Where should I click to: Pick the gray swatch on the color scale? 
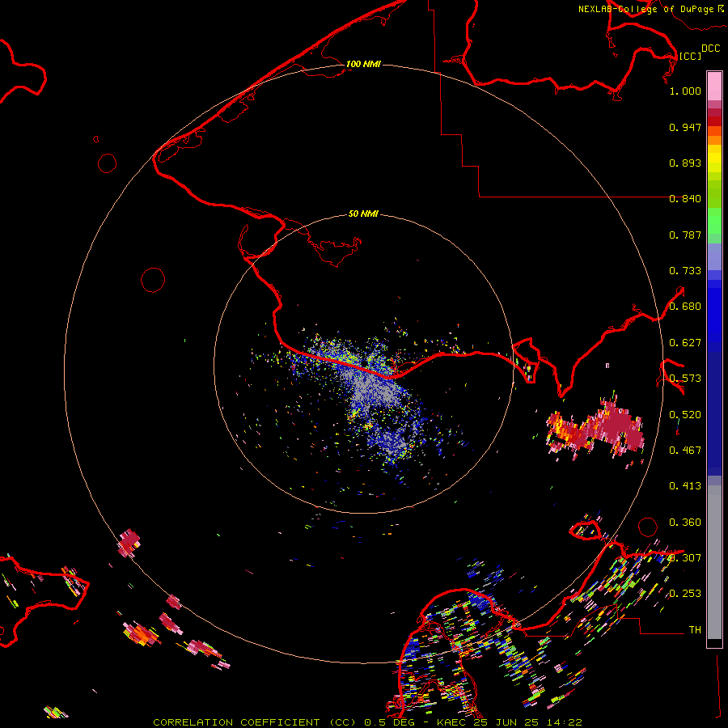tap(714, 566)
